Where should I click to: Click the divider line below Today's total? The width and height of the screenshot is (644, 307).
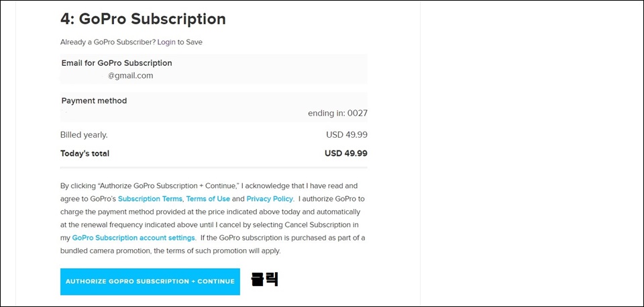coord(213,167)
